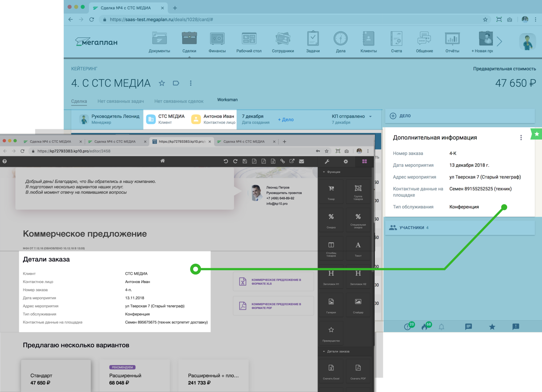Insert the Слайдер block

click(x=358, y=305)
